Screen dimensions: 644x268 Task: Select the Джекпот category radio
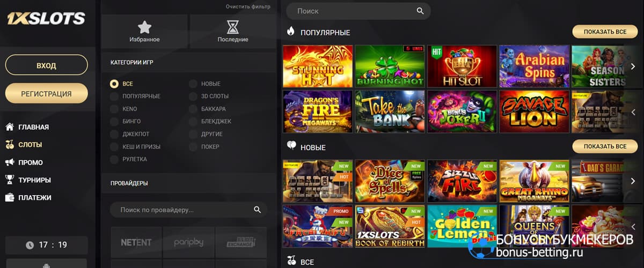(x=114, y=134)
